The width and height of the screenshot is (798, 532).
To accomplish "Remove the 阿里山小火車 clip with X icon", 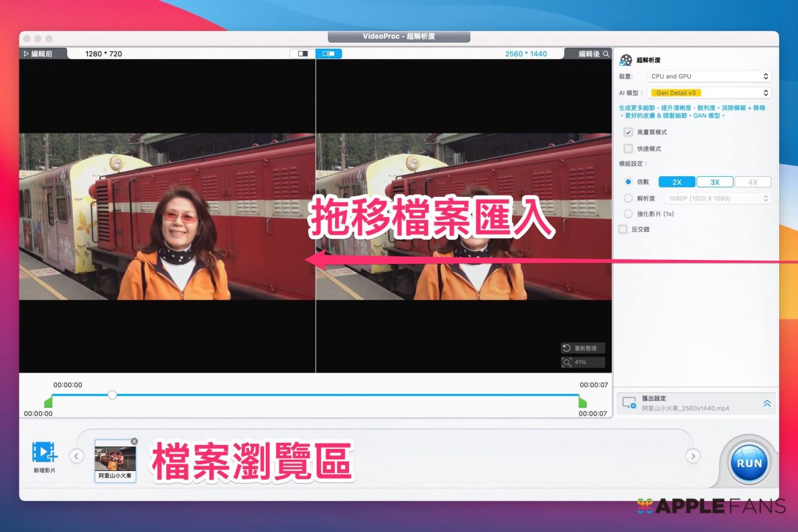I will 134,442.
